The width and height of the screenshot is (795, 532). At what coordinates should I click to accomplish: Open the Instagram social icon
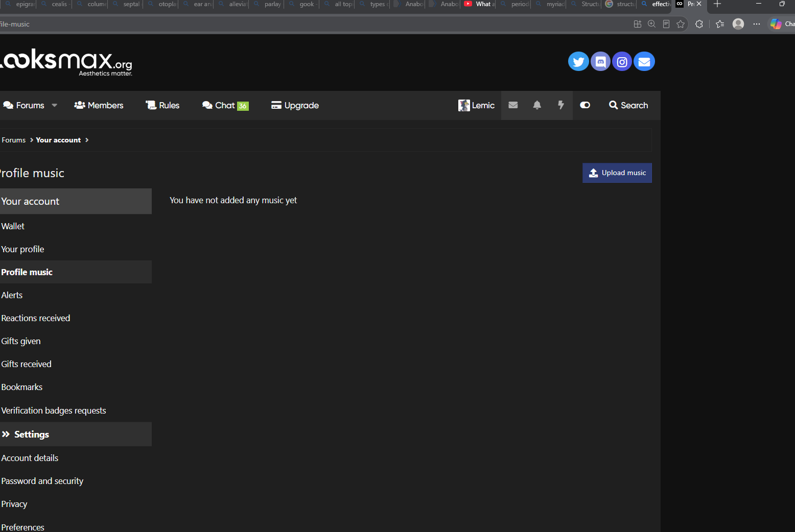622,62
